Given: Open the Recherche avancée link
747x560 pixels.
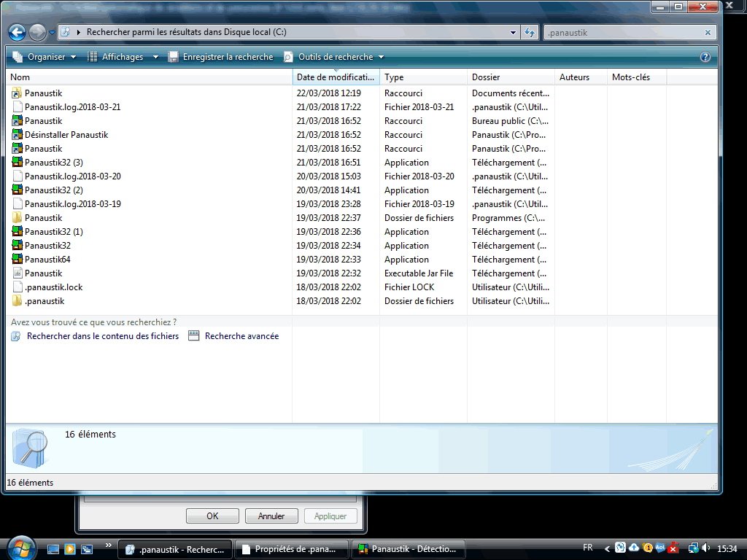Looking at the screenshot, I should click(x=241, y=336).
